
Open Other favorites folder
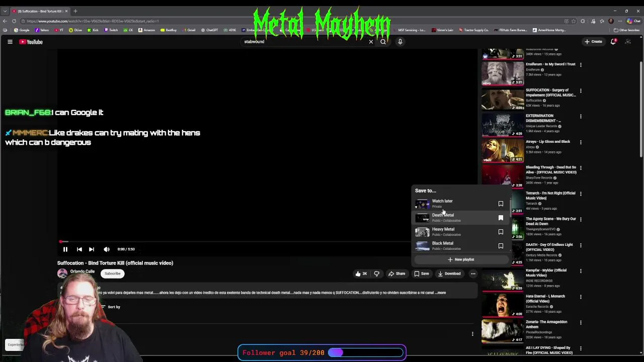[x=626, y=30]
